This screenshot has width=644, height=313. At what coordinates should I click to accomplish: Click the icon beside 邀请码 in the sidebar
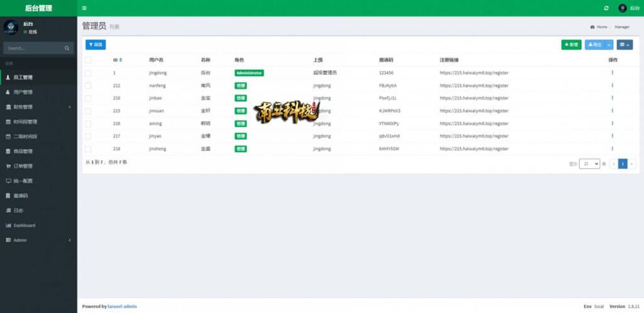[x=8, y=196]
